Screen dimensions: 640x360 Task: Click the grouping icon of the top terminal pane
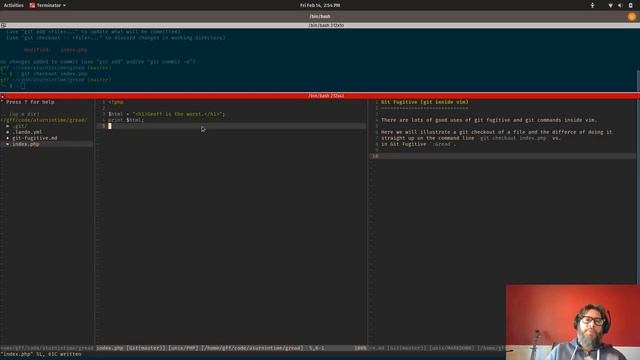tap(3, 25)
